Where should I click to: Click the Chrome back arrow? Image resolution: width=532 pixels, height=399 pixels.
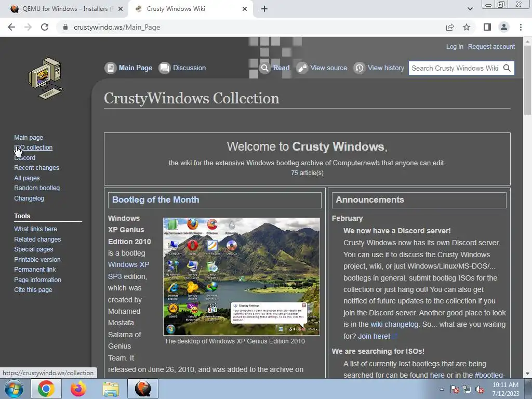11,27
